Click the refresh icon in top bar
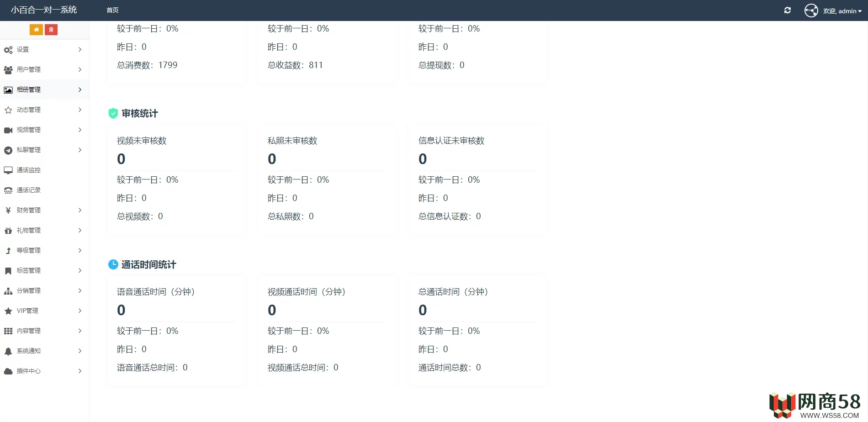 788,11
